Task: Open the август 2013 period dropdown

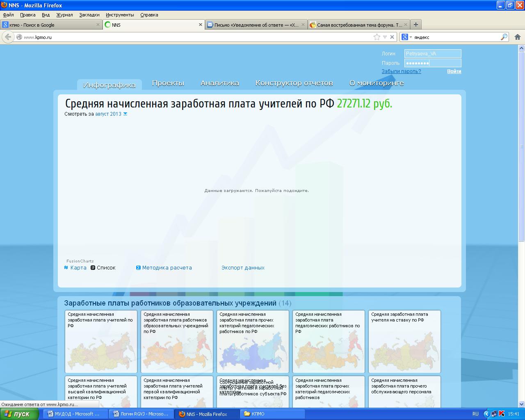Action: click(x=111, y=114)
